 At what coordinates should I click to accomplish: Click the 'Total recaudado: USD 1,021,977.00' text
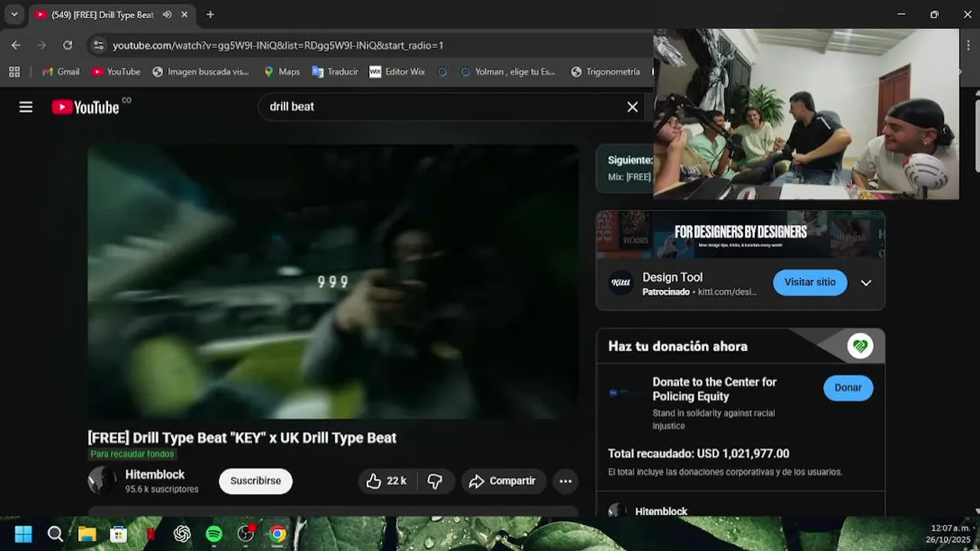[x=698, y=454]
